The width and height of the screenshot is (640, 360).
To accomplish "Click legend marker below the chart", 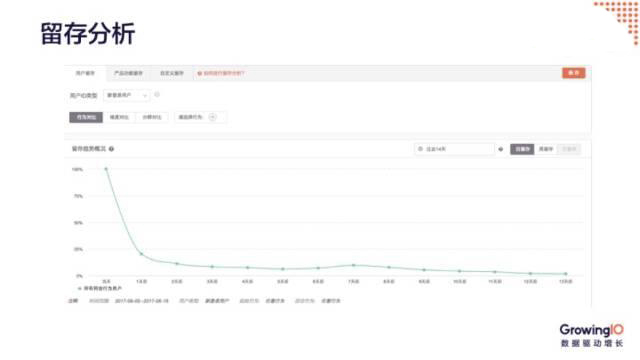I will click(x=80, y=289).
